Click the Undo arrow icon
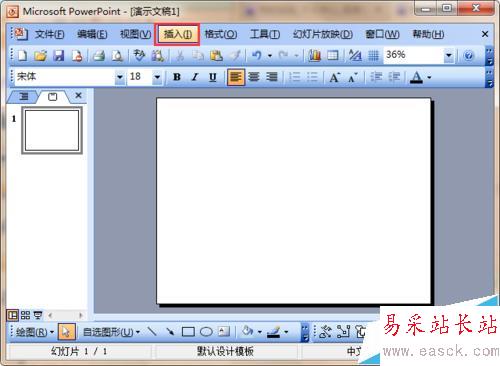This screenshot has height=366, width=500. coord(257,55)
